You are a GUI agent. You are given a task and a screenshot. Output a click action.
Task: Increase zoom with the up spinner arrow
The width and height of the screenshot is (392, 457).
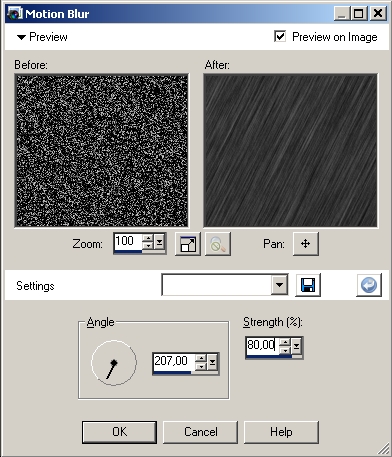point(147,238)
